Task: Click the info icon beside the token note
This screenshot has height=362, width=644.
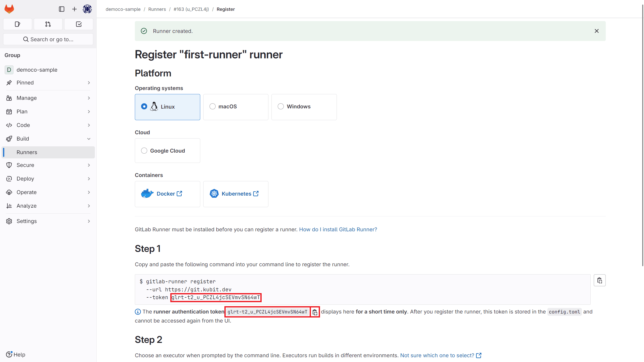Action: [138, 312]
